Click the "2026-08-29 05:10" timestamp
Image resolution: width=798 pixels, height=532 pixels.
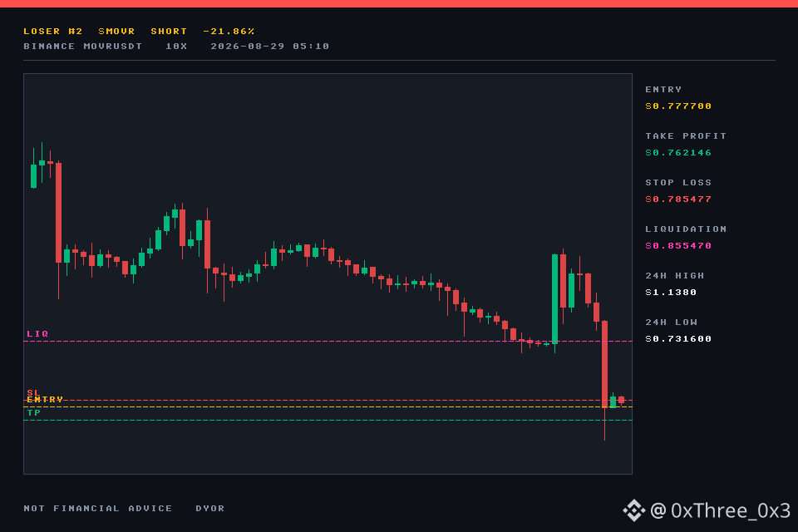point(269,47)
